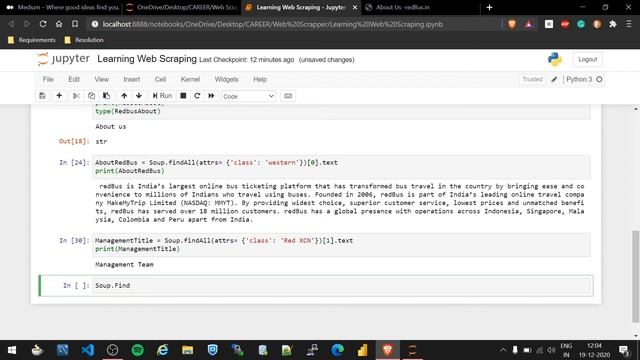This screenshot has width=640, height=360.
Task: Open the Requirements bookmarks folder
Action: [x=32, y=40]
